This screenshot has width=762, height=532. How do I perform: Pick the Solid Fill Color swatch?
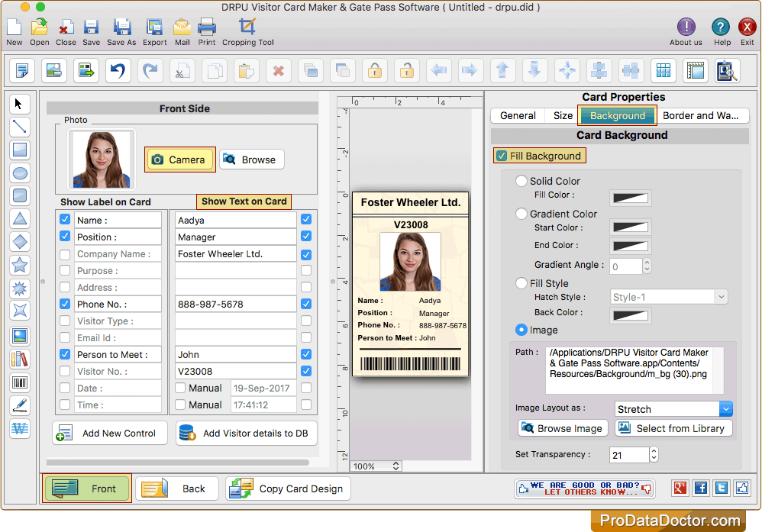point(631,198)
